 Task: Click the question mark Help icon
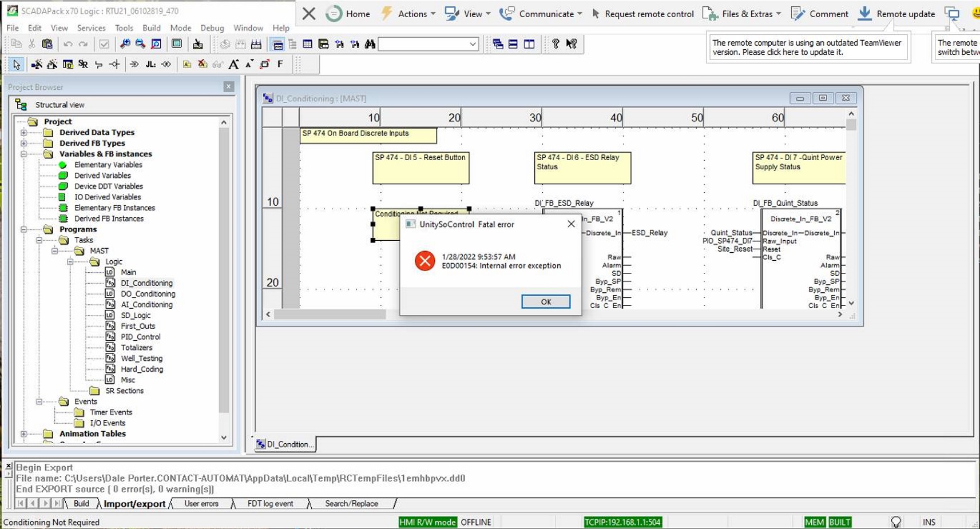[x=556, y=44]
